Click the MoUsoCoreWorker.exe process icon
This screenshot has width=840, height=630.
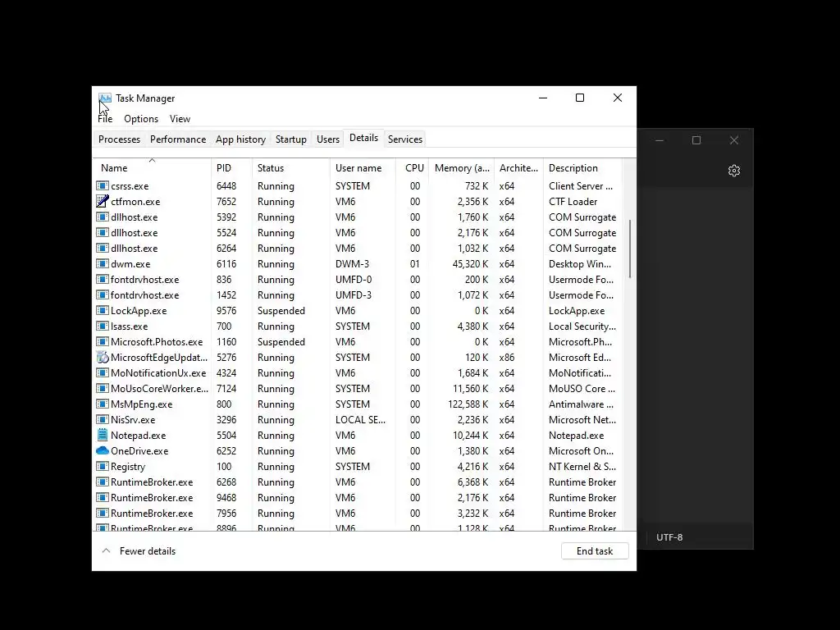(x=103, y=388)
